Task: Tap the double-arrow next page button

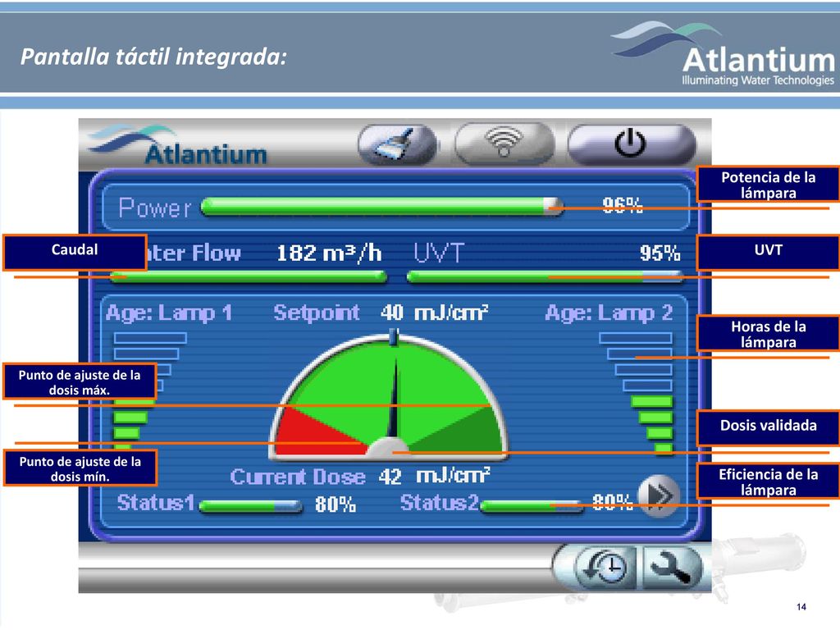Action: click(x=659, y=495)
